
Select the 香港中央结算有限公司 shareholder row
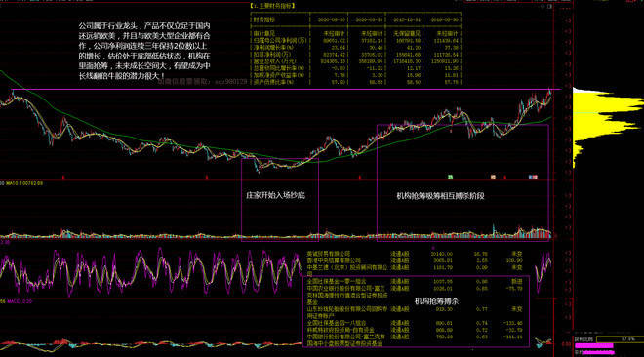(x=415, y=260)
